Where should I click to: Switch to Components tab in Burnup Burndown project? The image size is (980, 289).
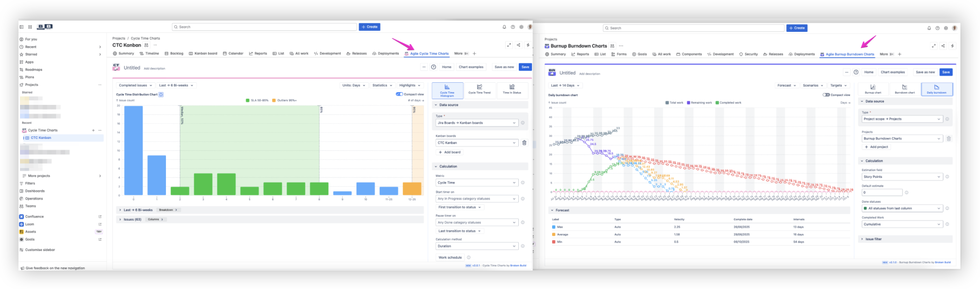689,54
